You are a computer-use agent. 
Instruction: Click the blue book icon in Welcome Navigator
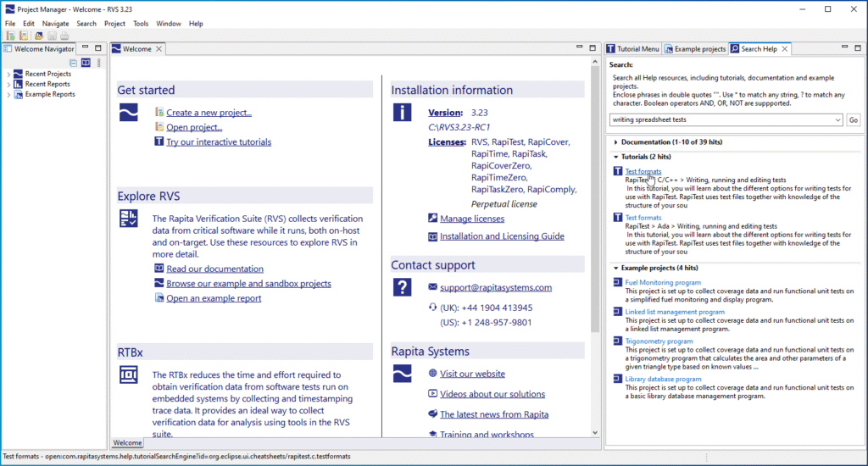coord(86,63)
